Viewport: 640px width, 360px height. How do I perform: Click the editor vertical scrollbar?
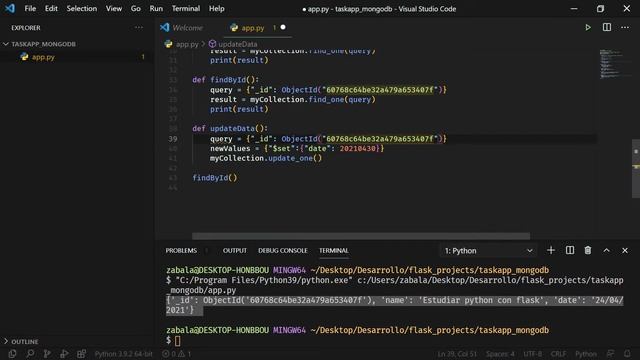(636, 169)
